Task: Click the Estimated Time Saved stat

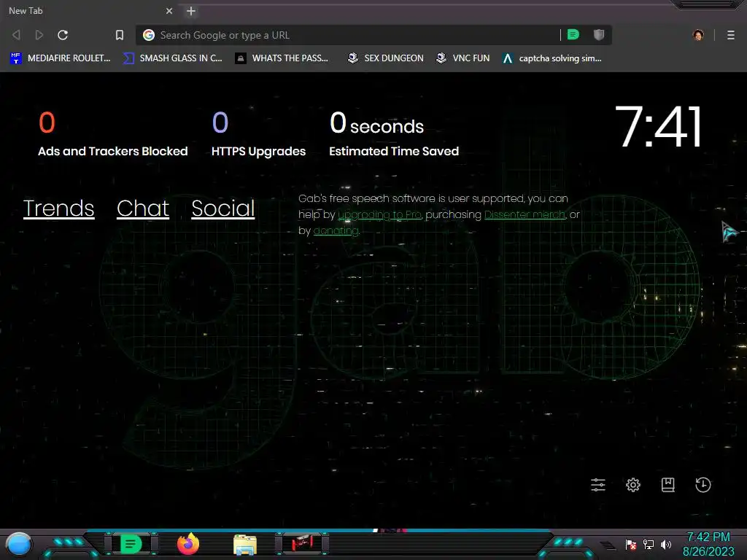Action: [393, 134]
